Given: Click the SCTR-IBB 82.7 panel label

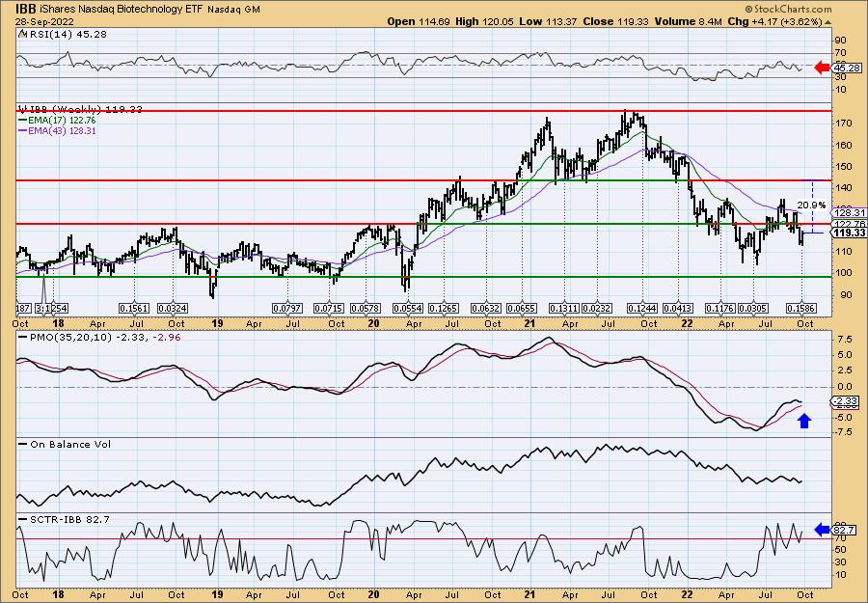Looking at the screenshot, I should point(68,519).
